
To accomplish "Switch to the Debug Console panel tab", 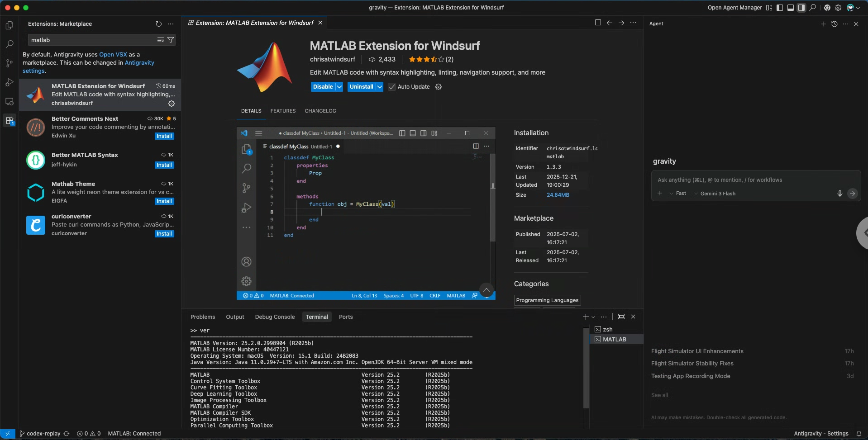I will click(275, 317).
